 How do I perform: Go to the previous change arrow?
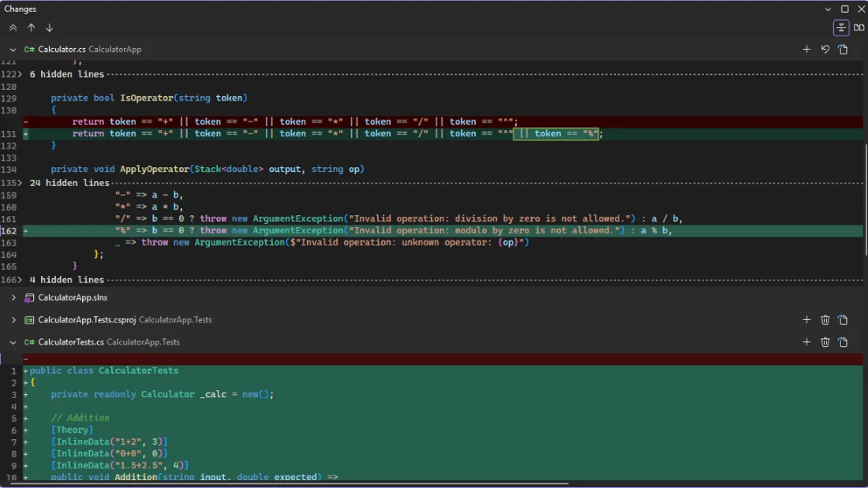[31, 28]
